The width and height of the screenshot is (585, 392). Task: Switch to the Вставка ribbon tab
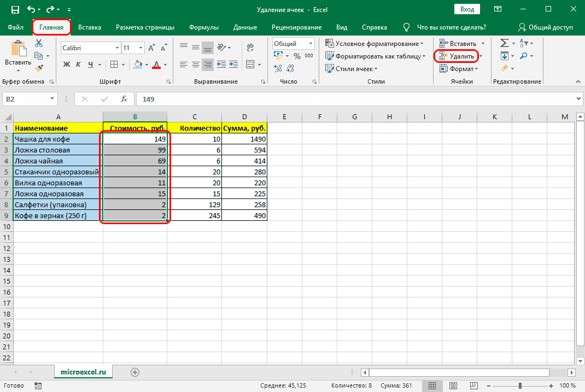[90, 27]
